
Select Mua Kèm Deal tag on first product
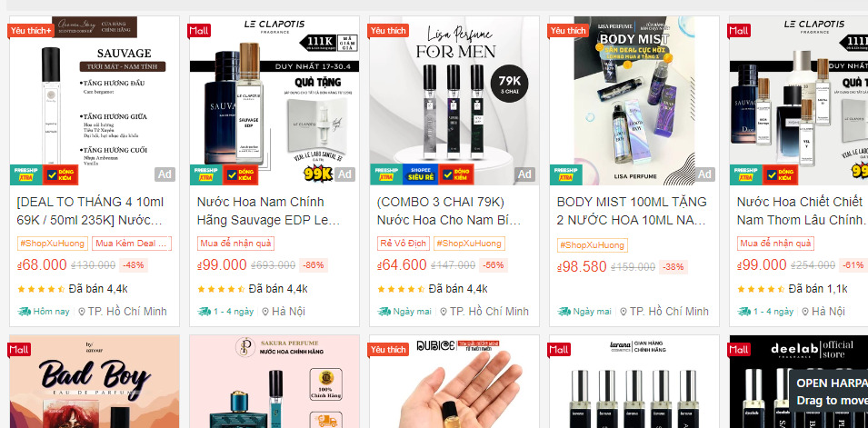pyautogui.click(x=131, y=243)
